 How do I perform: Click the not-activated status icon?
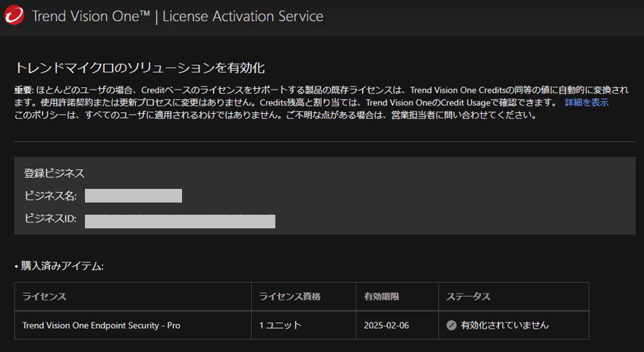[x=451, y=325]
